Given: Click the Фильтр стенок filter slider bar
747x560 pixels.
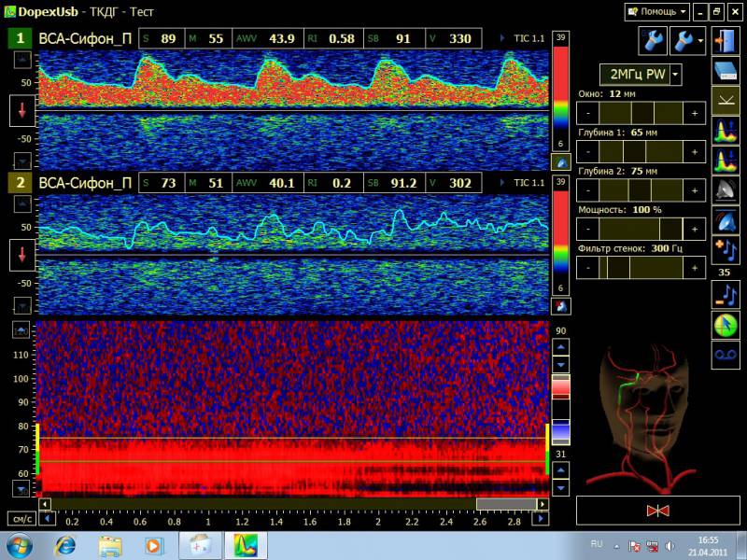Looking at the screenshot, I should [641, 268].
